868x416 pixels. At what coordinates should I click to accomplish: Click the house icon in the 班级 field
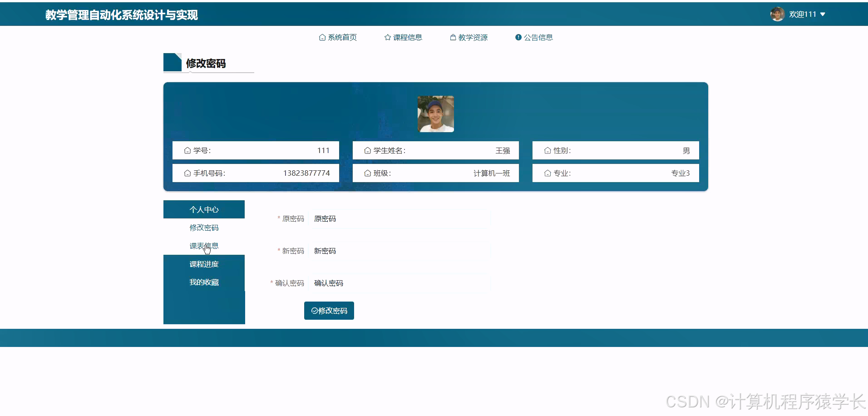[x=367, y=173]
